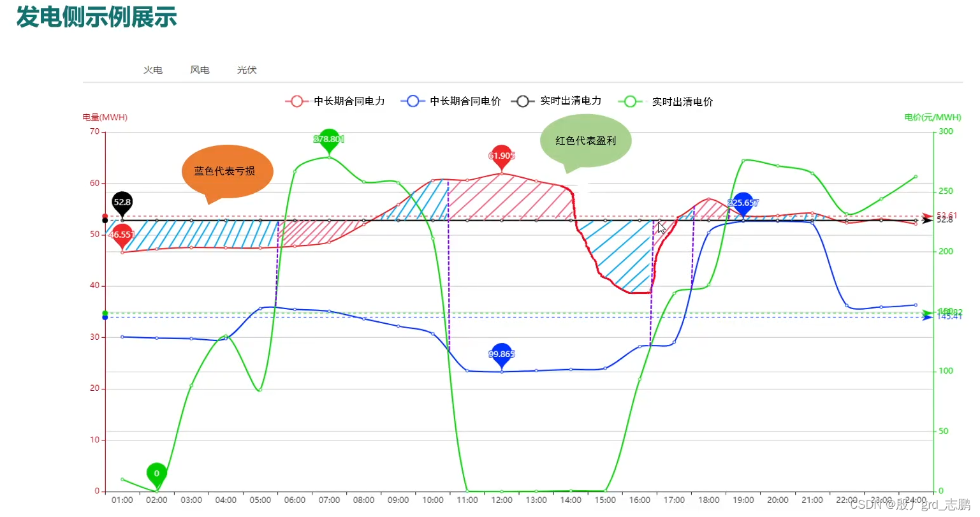Click the 18:00 x-axis tick label
This screenshot has height=517, width=980.
[x=708, y=500]
